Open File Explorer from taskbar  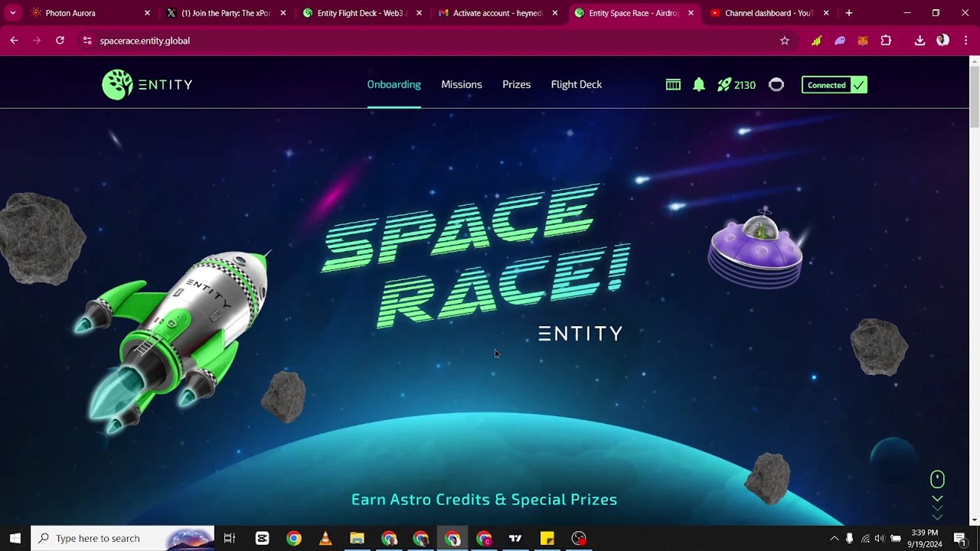(x=357, y=538)
